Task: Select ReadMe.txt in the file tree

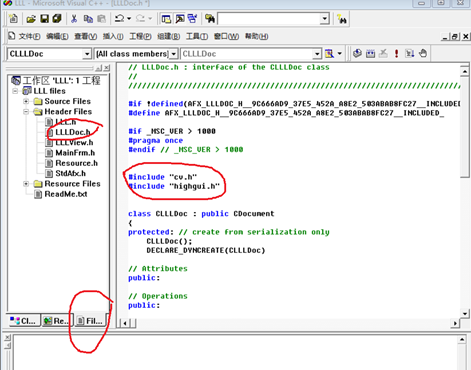Action: pyautogui.click(x=66, y=194)
